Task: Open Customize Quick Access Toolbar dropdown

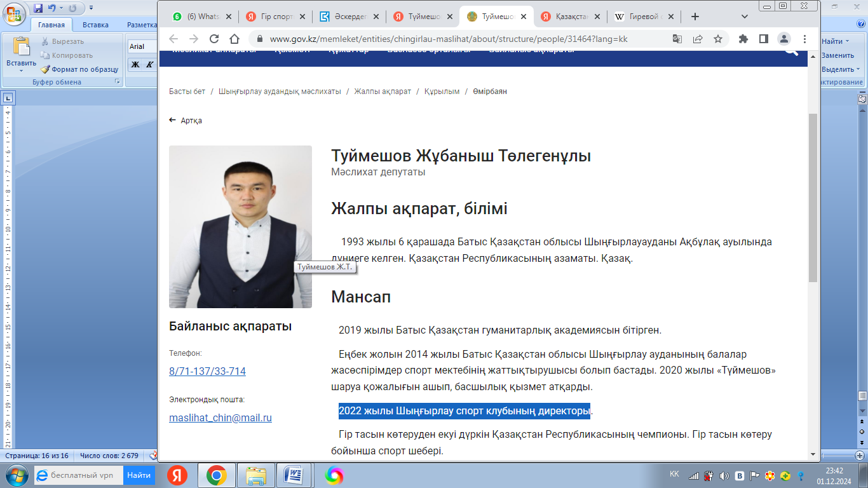Action: (x=91, y=8)
